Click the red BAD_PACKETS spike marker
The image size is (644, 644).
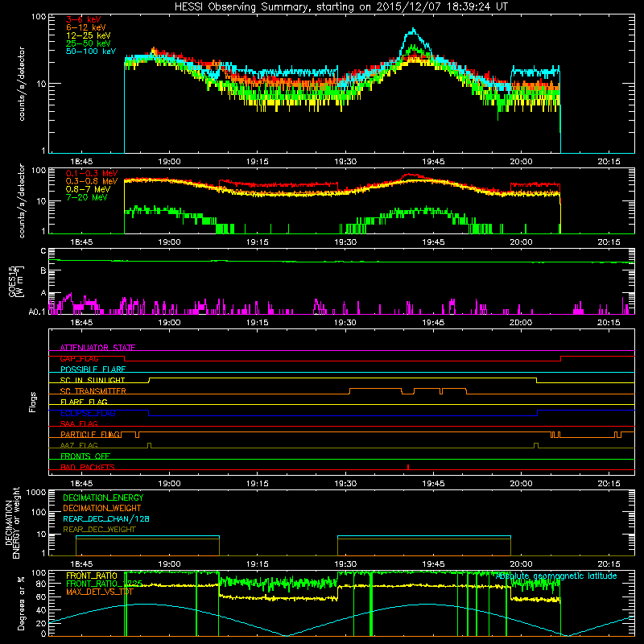tap(408, 467)
